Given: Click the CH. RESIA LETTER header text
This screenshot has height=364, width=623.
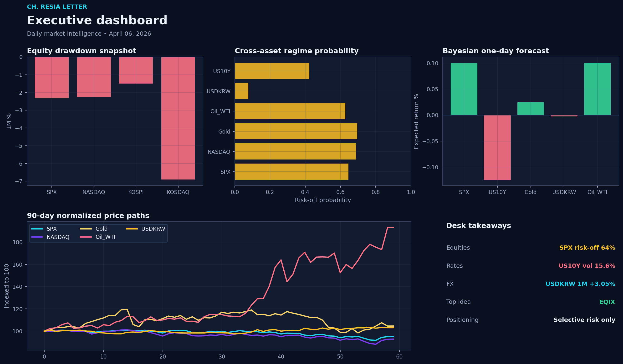Looking at the screenshot, I should click(x=57, y=7).
